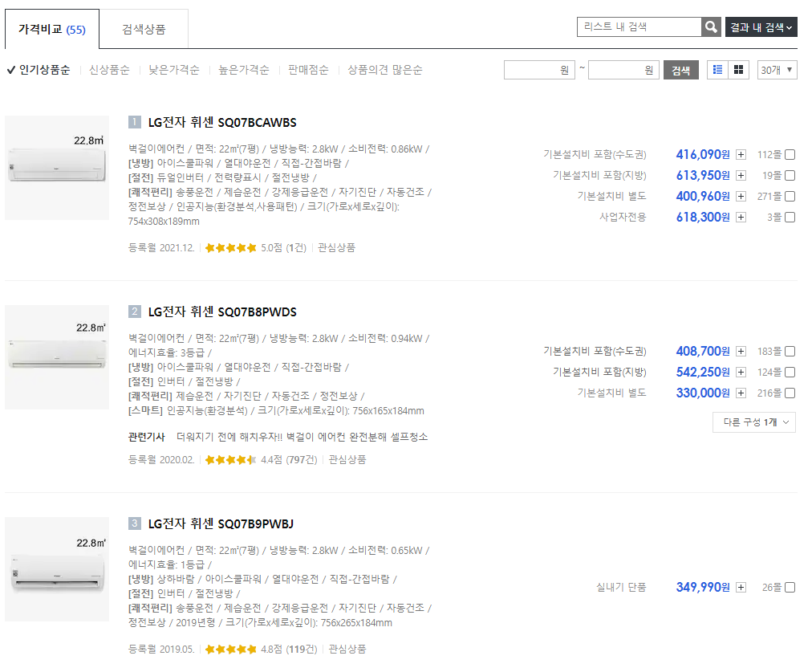Focus the 리스트 내 검색 input
The height and width of the screenshot is (668, 812).
point(639,27)
